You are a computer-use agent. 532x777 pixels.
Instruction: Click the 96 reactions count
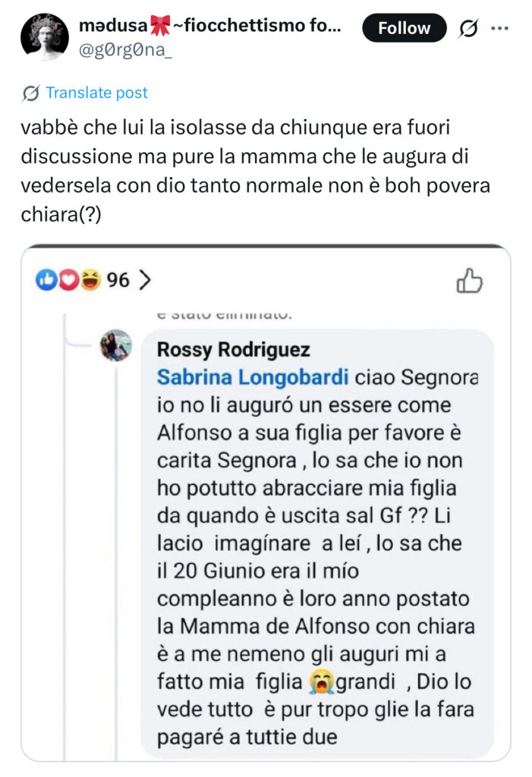tap(118, 281)
